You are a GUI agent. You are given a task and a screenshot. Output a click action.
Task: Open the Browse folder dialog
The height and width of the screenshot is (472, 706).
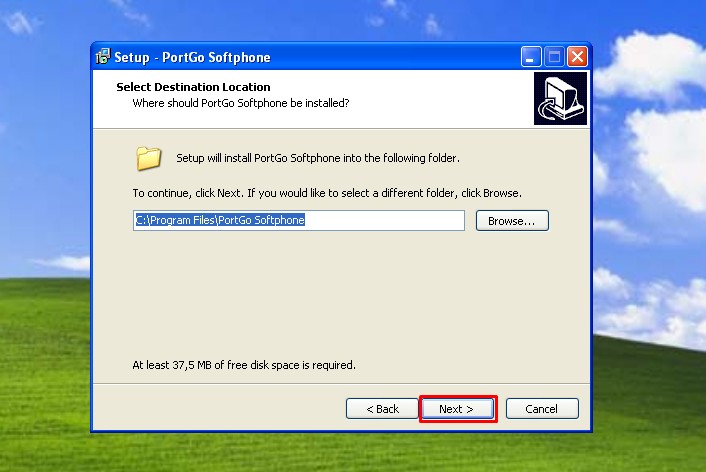(x=512, y=221)
